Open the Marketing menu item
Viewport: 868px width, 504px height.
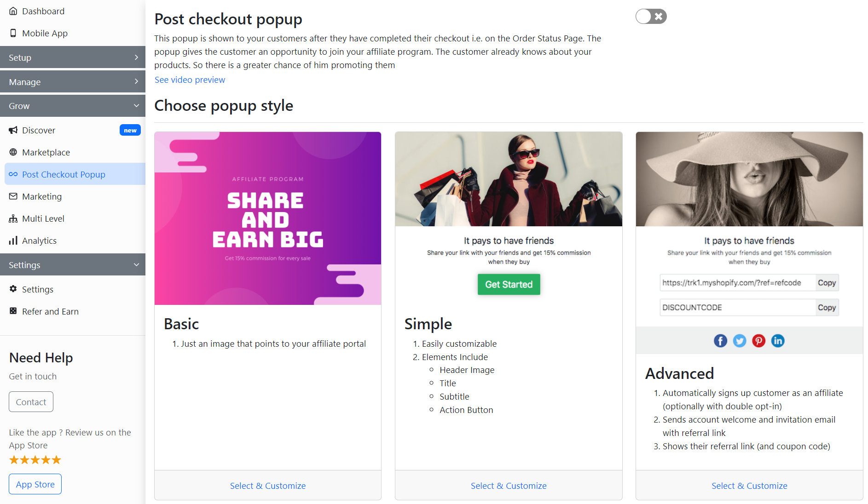coord(42,196)
